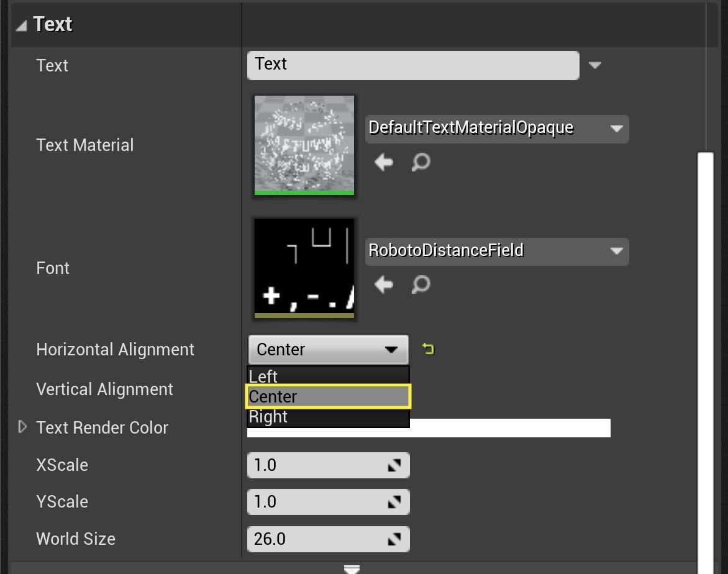This screenshot has width=728, height=574.
Task: Click the use-selected-asset arrow under Text Material
Action: coord(384,162)
